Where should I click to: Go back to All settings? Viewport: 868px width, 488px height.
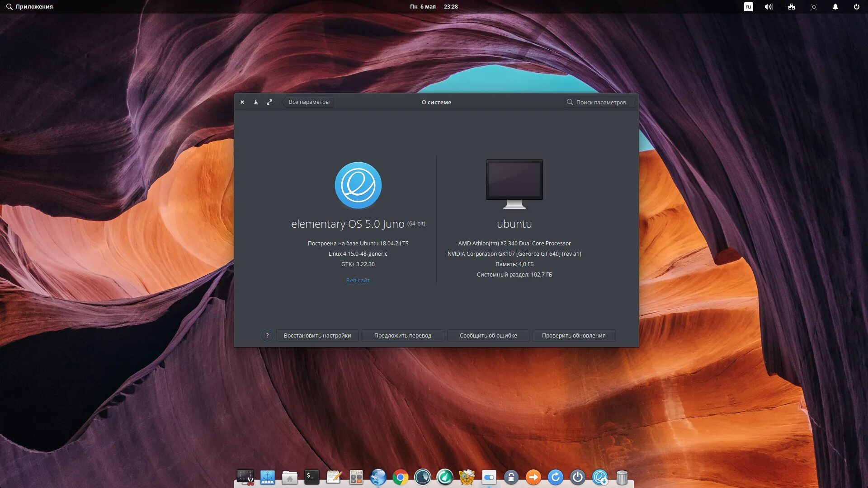point(308,102)
